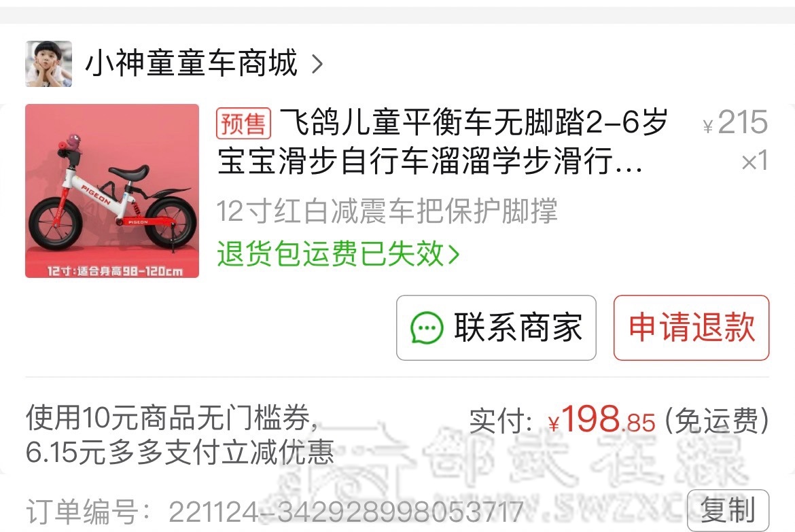
Task: Select the 12寸红白减震 specification text
Action: 387,211
